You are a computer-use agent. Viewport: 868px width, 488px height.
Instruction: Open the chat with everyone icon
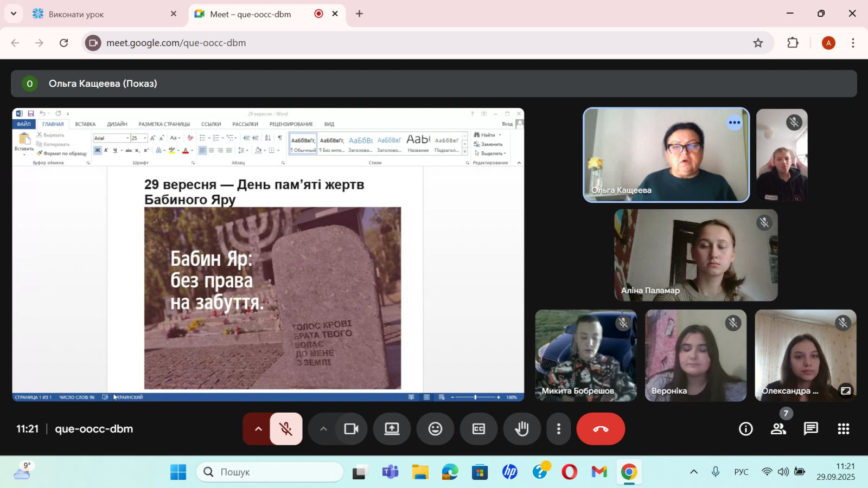click(811, 429)
